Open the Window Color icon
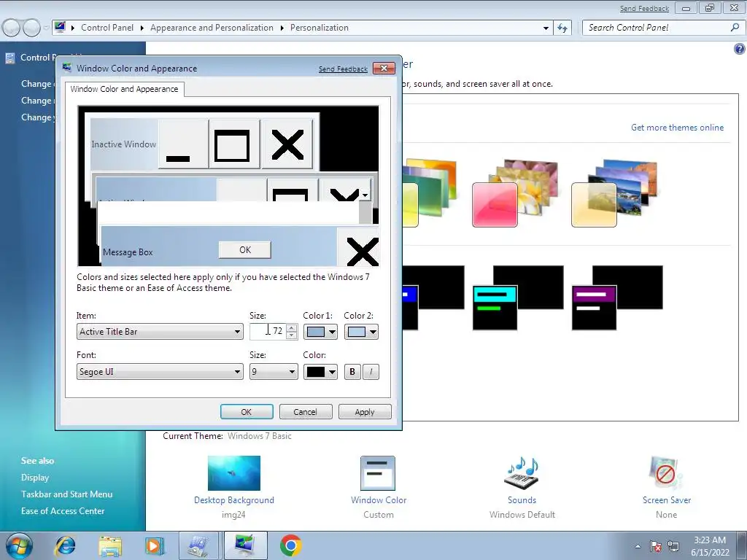This screenshot has height=560, width=747. (x=378, y=473)
